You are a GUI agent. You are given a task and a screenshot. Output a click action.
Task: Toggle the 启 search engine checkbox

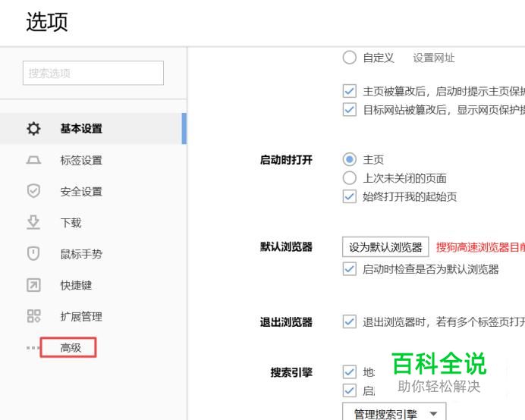coord(349,390)
